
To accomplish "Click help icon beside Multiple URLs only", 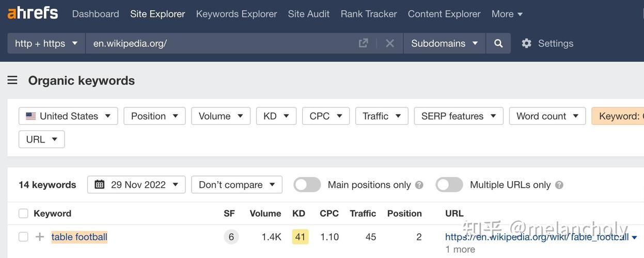I will (x=559, y=185).
